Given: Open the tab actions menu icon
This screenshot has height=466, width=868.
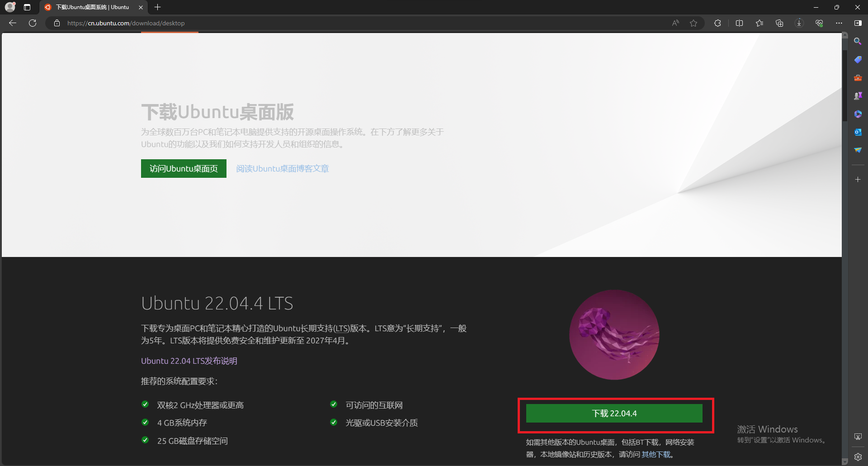Looking at the screenshot, I should click(27, 7).
